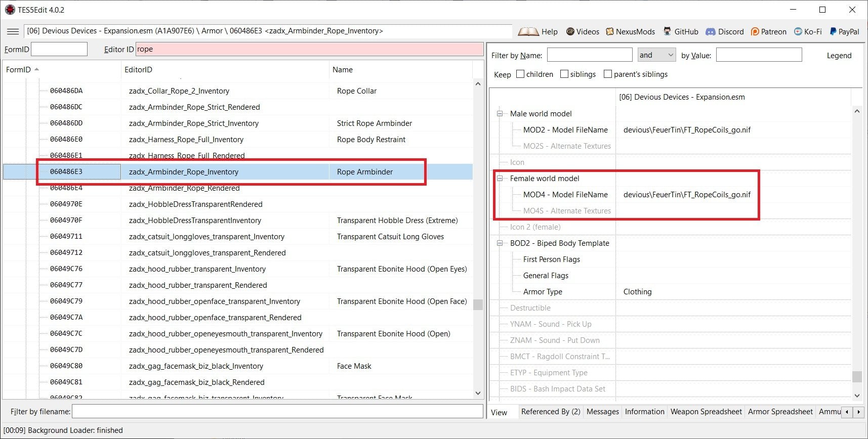Open the PayPal link
The width and height of the screenshot is (868, 439).
(844, 31)
